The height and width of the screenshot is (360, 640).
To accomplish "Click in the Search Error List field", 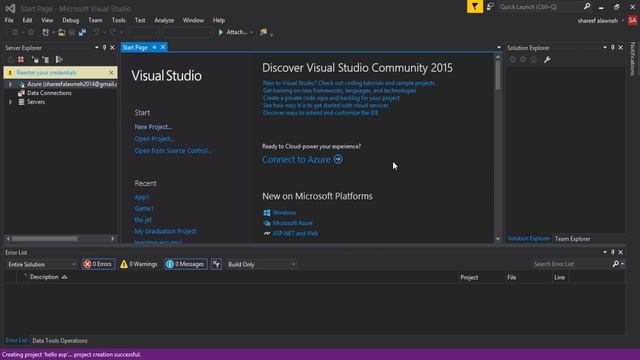I will pyautogui.click(x=571, y=264).
